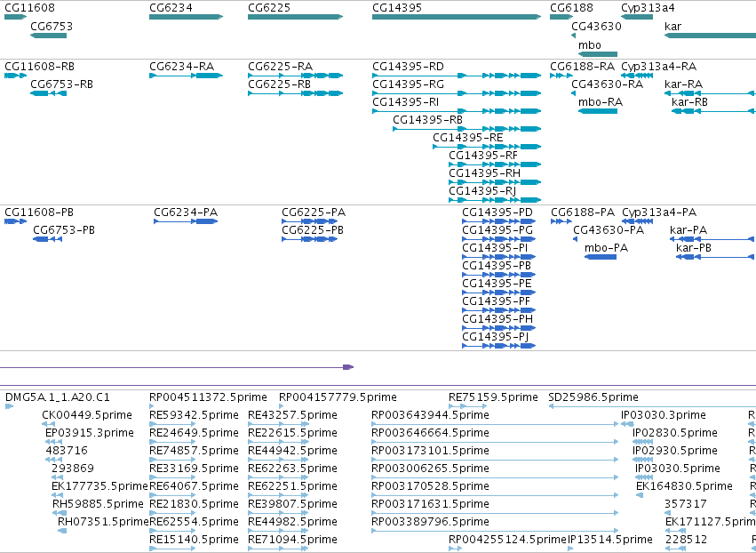
Task: Select transcript CG14395-RE
Action: point(467,138)
